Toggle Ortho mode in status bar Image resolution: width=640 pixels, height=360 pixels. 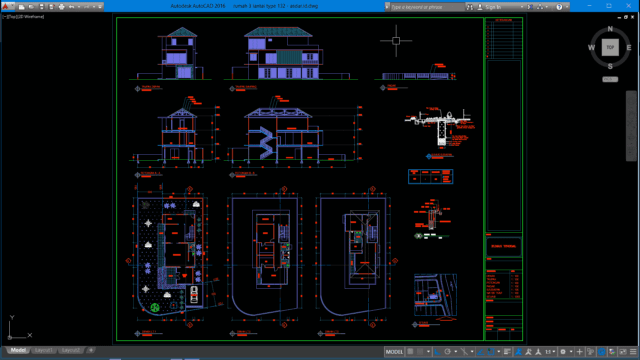point(437,352)
